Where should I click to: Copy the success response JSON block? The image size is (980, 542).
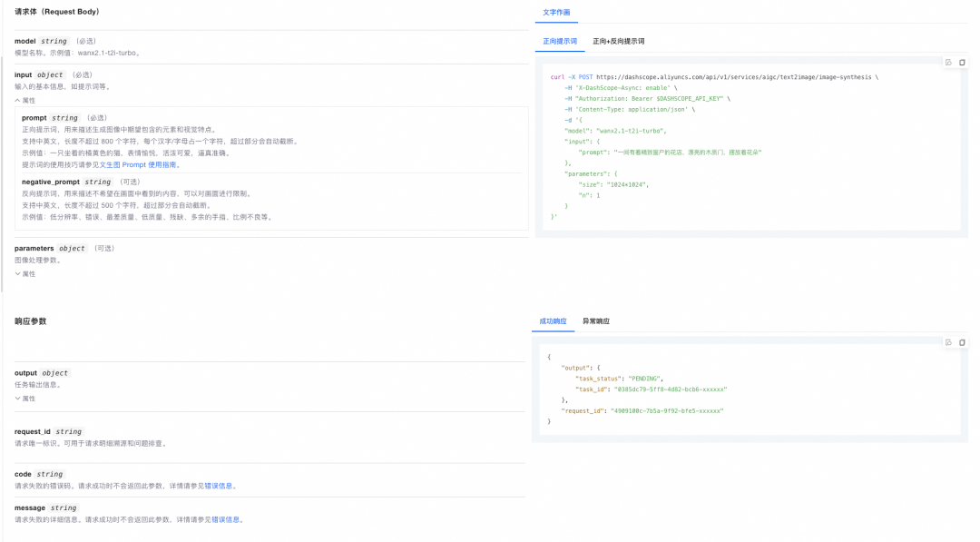[962, 342]
